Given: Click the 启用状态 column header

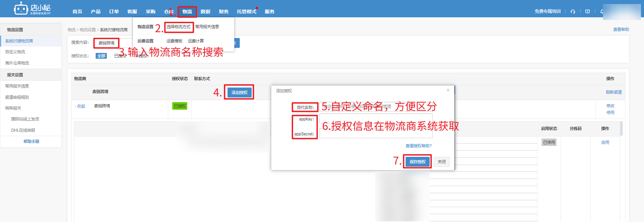Looking at the screenshot, I should [x=549, y=129].
